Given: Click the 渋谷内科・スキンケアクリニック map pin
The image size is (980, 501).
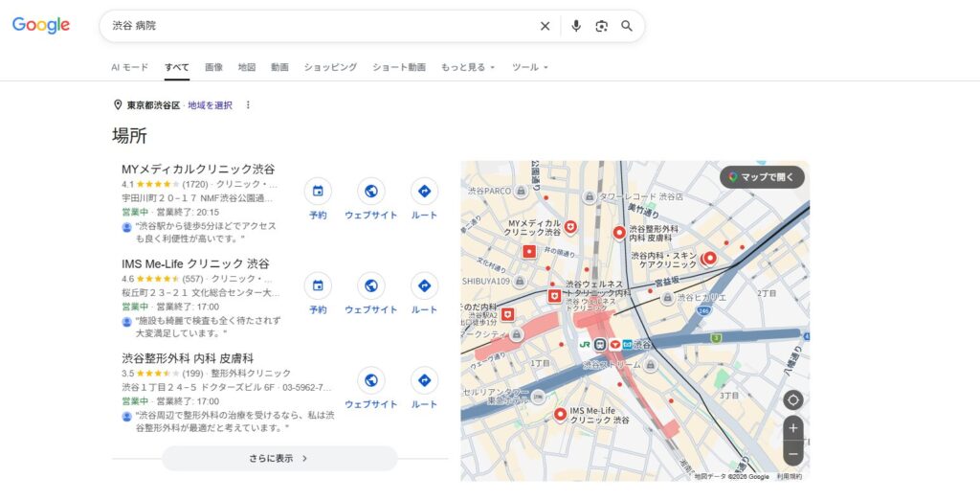Looking at the screenshot, I should coord(709,258).
